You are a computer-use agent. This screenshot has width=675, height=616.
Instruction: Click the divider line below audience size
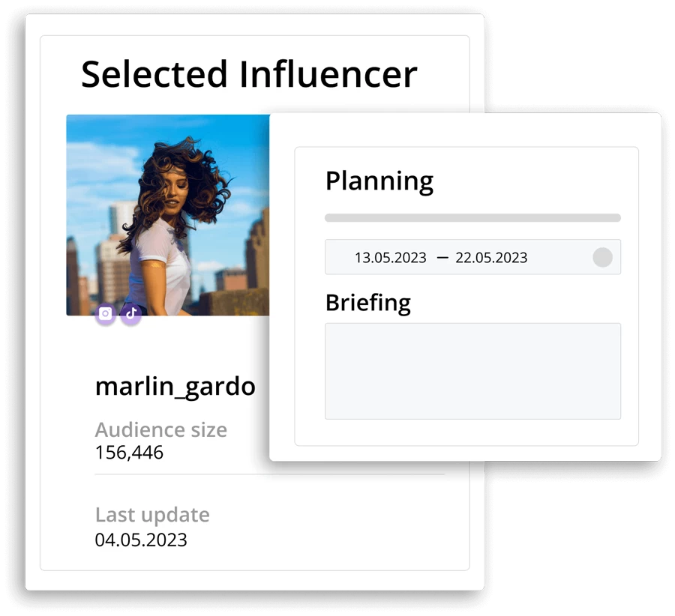[x=269, y=474]
